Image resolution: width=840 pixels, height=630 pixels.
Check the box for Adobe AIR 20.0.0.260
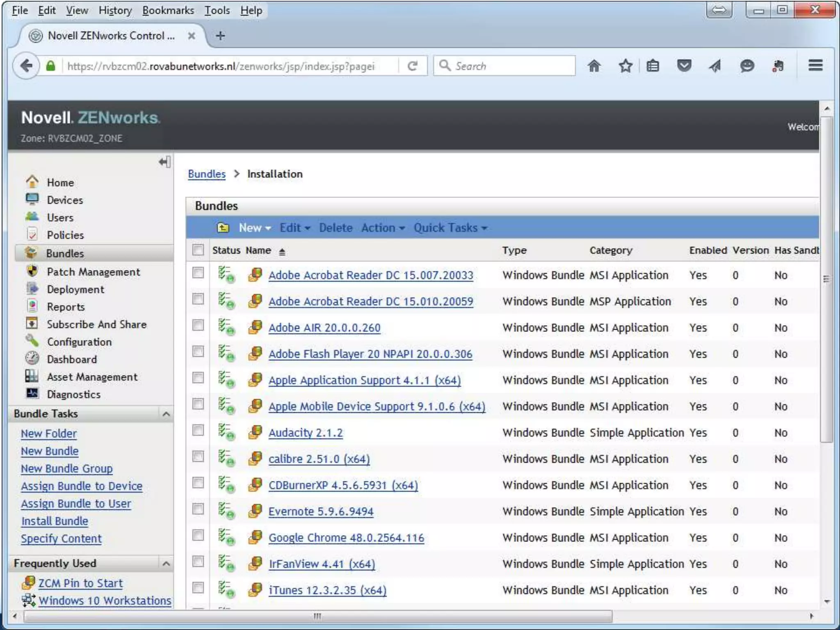(x=198, y=325)
